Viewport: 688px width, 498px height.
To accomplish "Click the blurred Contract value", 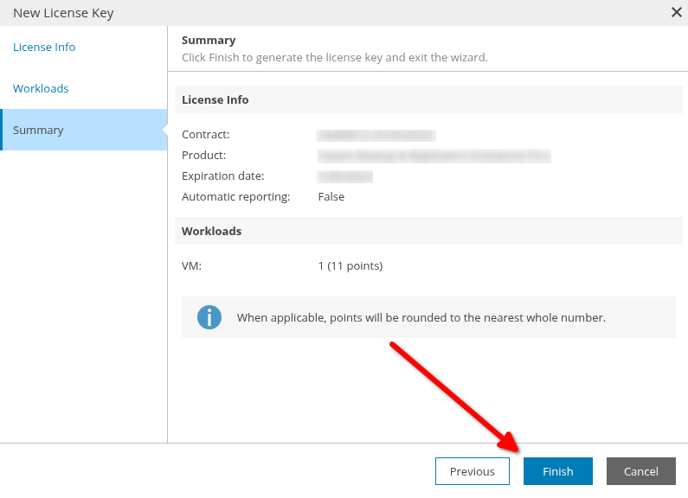I will (376, 135).
